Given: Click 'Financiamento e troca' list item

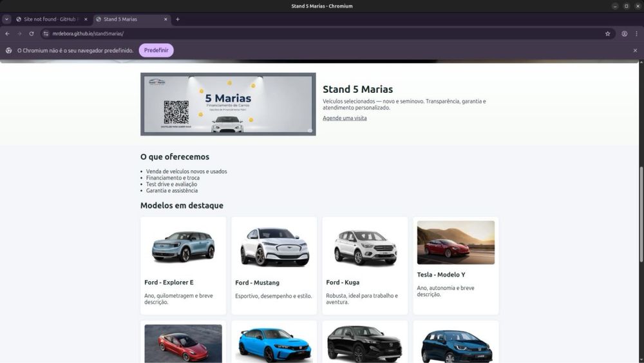Looking at the screenshot, I should [x=173, y=178].
